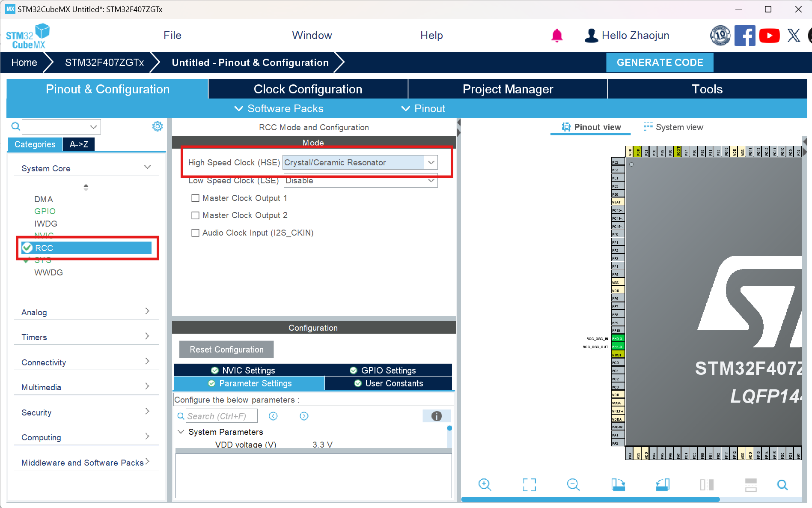812x508 pixels.
Task: Collapse the System Core category
Action: [x=148, y=167]
